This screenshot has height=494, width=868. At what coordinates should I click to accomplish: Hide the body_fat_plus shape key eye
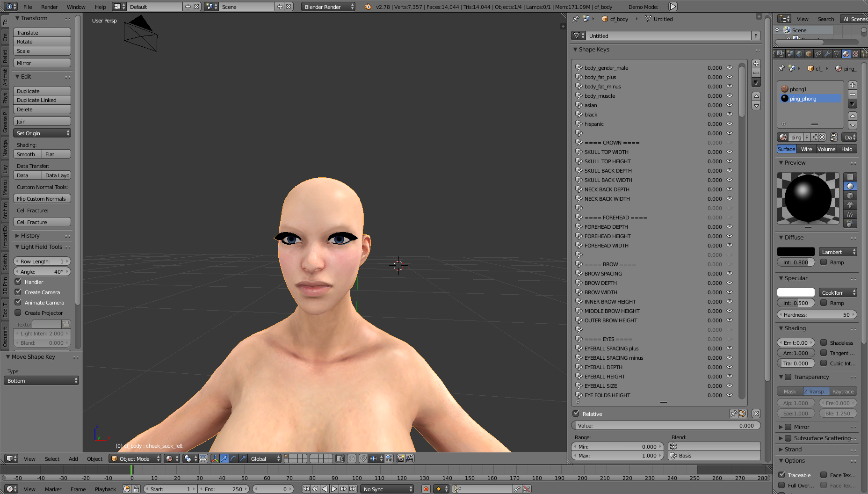click(x=729, y=77)
